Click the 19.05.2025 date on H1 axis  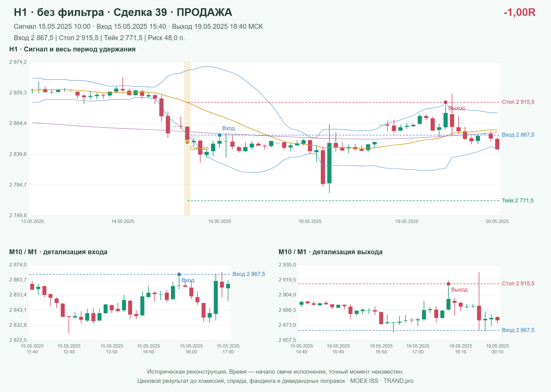coord(407,221)
